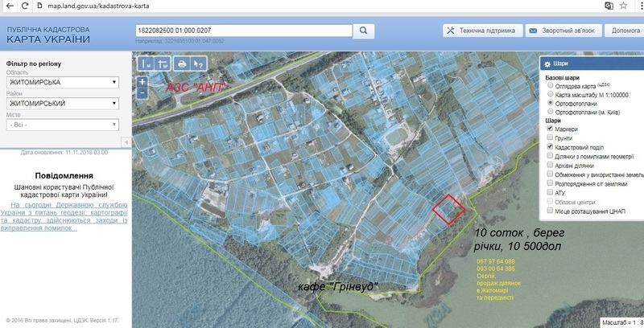The width and height of the screenshot is (644, 328).
Task: Click the cadastral number search field
Action: pyautogui.click(x=245, y=30)
